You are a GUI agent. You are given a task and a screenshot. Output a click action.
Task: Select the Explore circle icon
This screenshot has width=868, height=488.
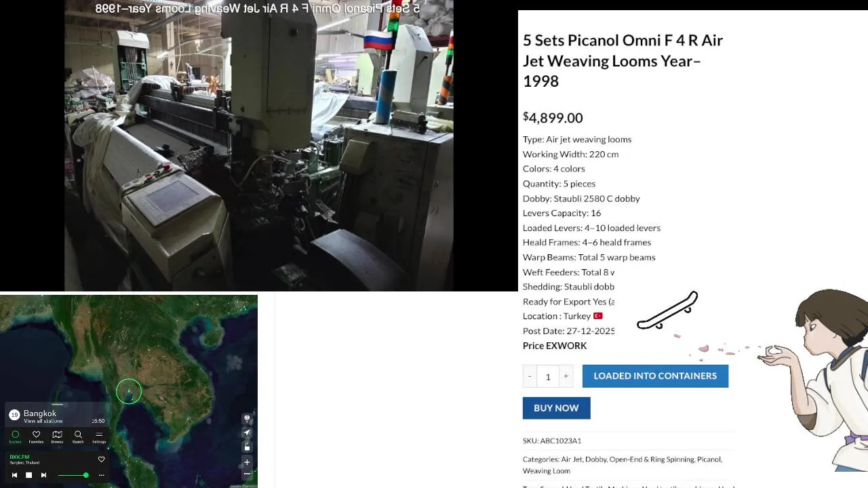tap(15, 436)
